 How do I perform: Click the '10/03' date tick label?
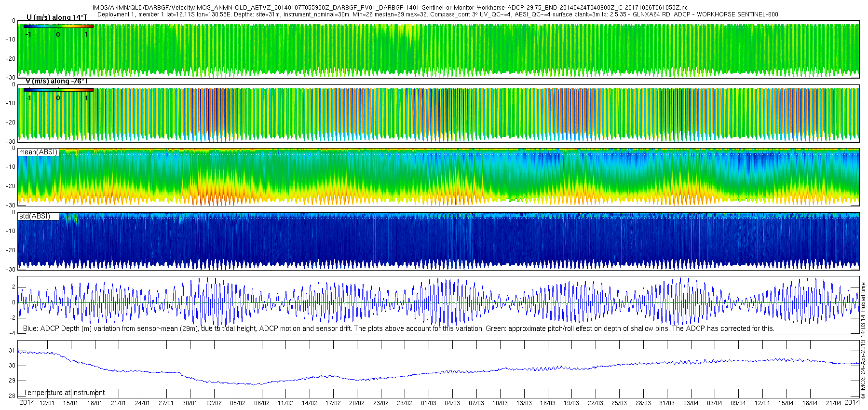click(500, 403)
